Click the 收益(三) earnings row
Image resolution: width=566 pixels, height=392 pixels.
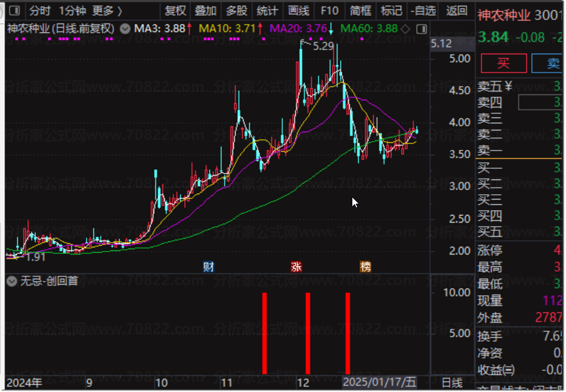[x=520, y=370]
